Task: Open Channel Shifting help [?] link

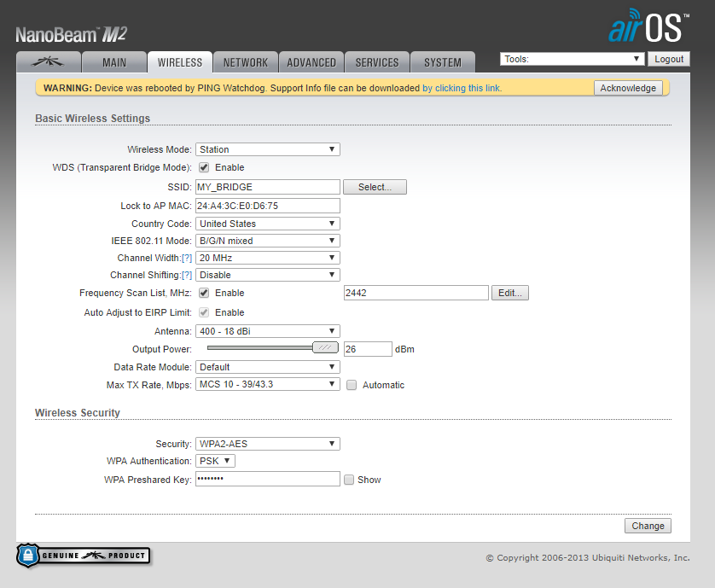Action: pos(187,275)
